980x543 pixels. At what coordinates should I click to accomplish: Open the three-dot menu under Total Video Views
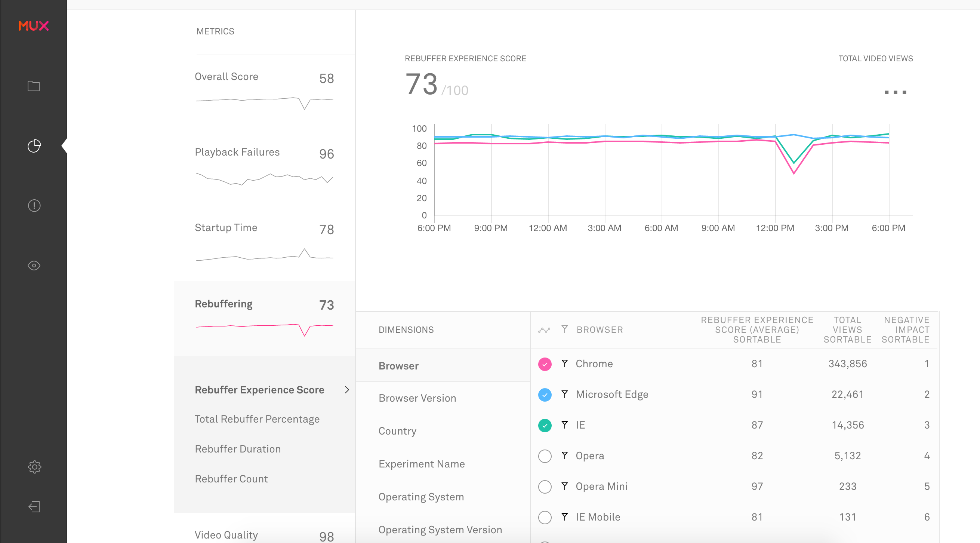click(895, 92)
